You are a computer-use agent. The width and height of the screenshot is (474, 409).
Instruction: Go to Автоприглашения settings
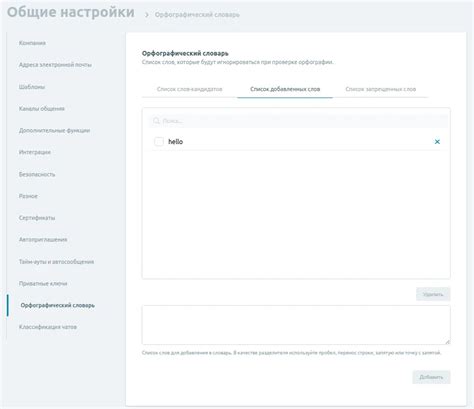click(x=43, y=240)
